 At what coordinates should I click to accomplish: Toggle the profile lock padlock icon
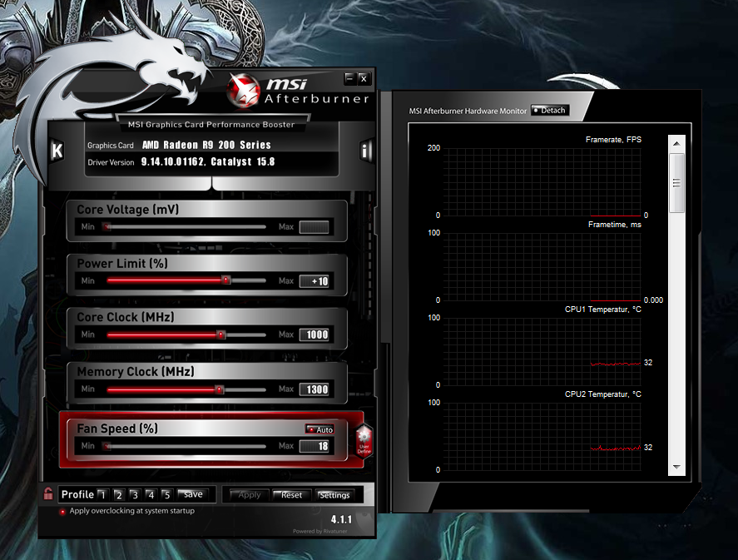coord(48,493)
